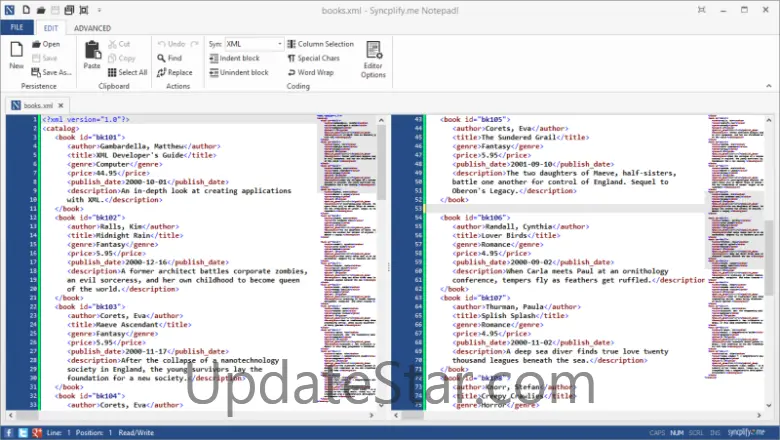Open Editor Options

tap(373, 60)
